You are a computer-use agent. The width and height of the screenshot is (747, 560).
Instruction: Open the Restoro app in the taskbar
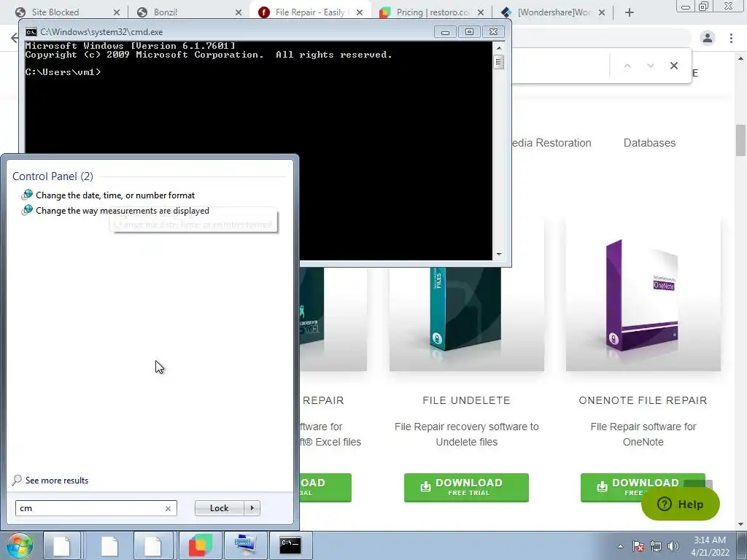pyautogui.click(x=201, y=545)
